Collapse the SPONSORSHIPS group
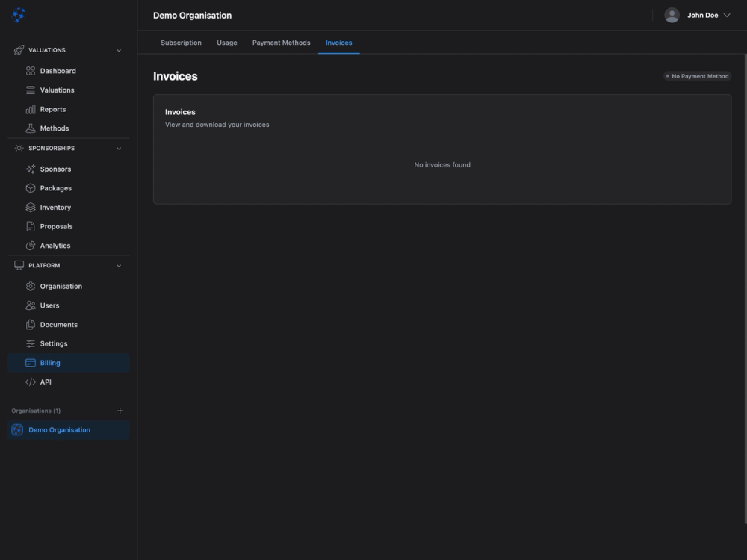Viewport: 747px width, 560px height. pos(117,147)
